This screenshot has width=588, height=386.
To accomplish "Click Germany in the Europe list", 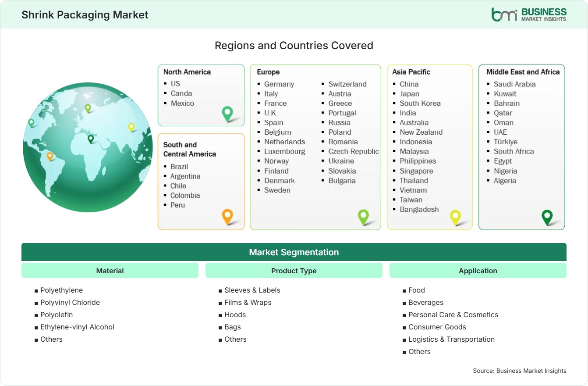I will click(279, 84).
